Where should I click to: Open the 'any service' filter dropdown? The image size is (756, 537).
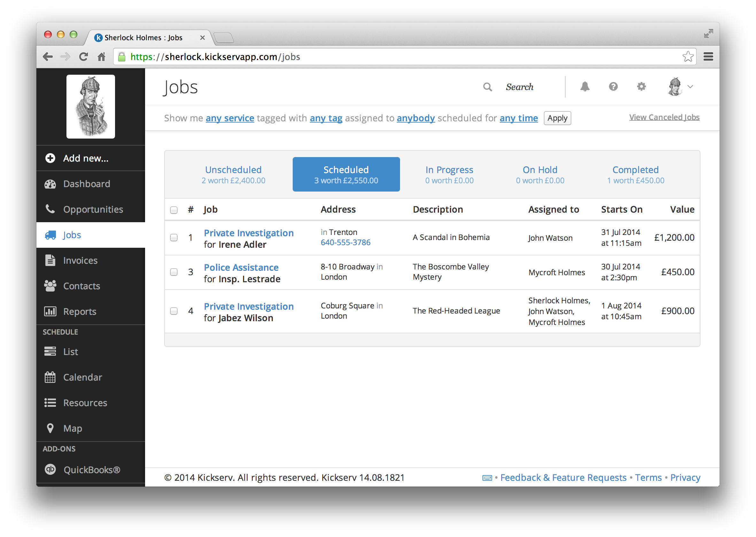coord(230,118)
